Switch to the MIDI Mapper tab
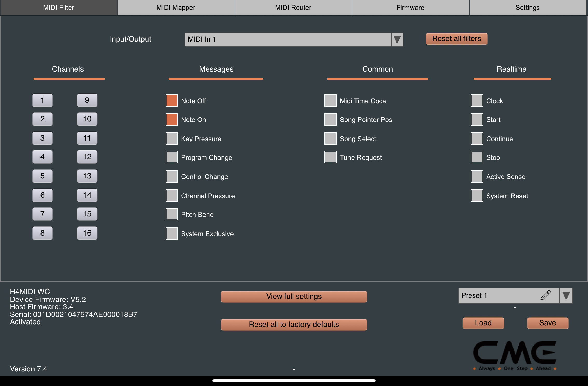 point(176,8)
